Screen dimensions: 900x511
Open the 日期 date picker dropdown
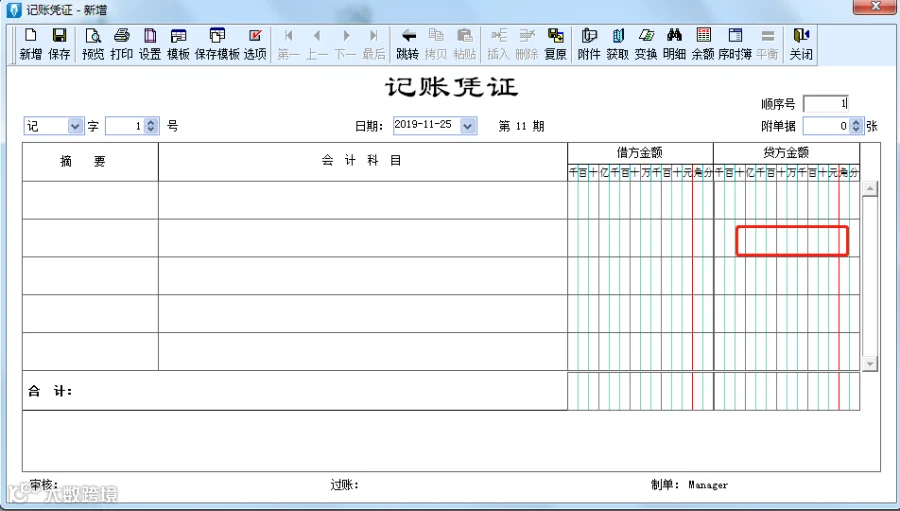coord(468,126)
